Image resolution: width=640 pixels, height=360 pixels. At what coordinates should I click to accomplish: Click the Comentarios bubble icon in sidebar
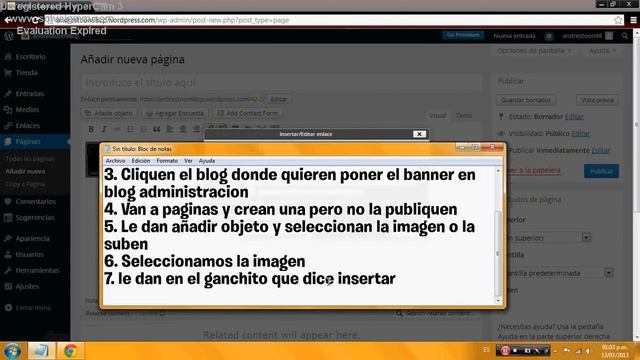(x=8, y=202)
